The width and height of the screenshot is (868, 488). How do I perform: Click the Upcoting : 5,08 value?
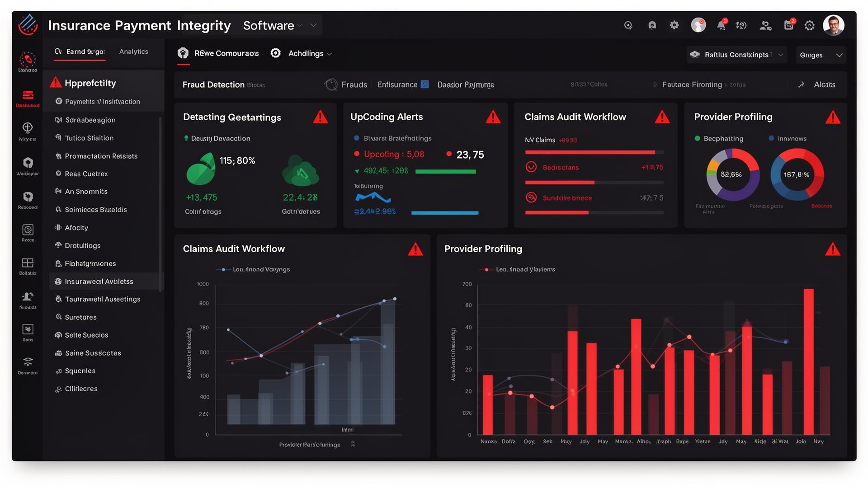tap(394, 154)
